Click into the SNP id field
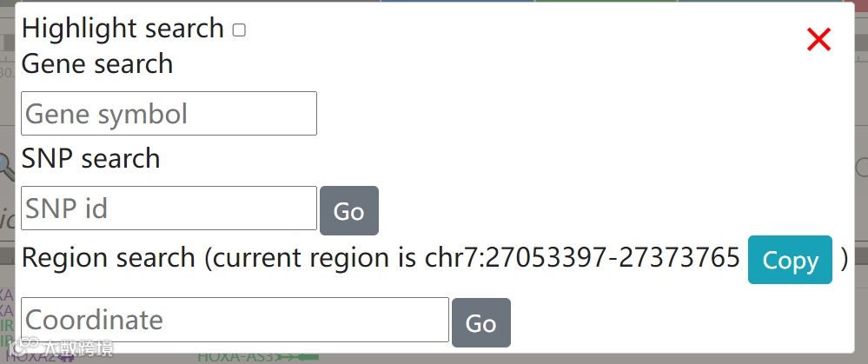Screen dimensions: 868x364 [x=169, y=208]
